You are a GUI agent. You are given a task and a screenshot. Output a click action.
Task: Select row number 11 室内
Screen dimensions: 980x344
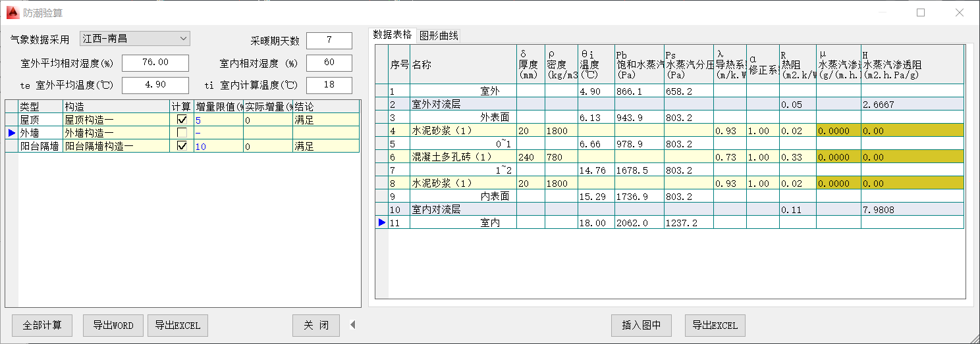tap(399, 222)
